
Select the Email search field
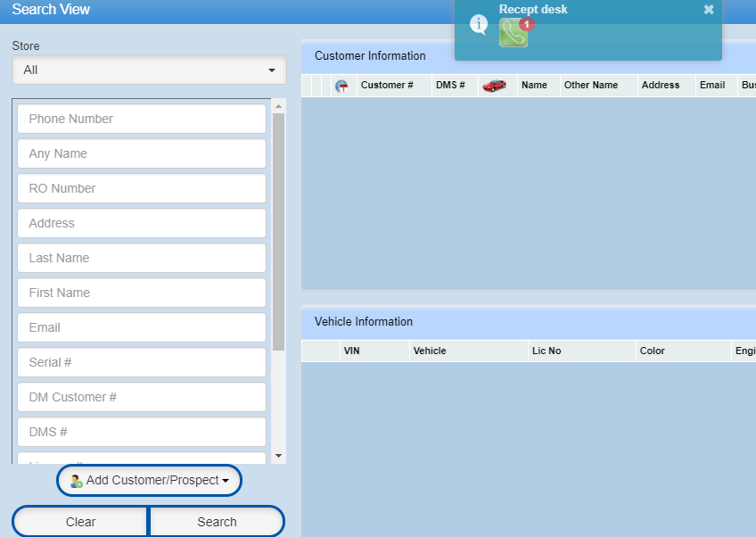(142, 327)
